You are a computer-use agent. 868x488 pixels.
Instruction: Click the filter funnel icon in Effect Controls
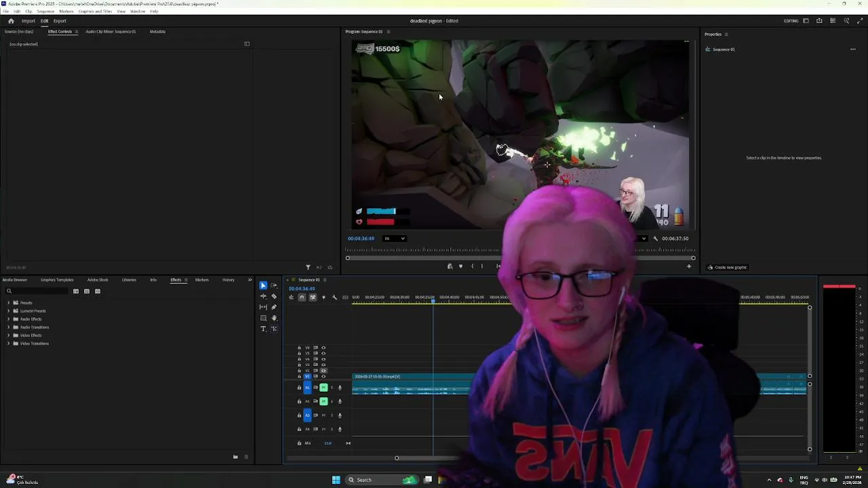pos(308,268)
